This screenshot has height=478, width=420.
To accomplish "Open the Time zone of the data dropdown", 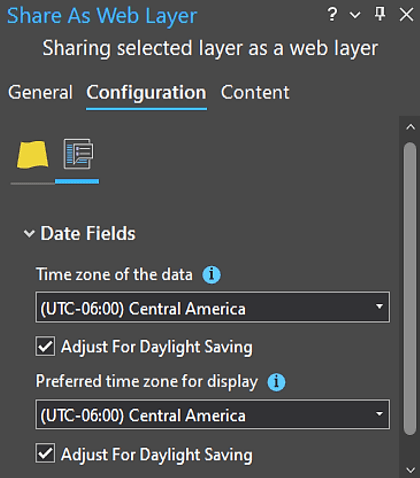I will 213,307.
